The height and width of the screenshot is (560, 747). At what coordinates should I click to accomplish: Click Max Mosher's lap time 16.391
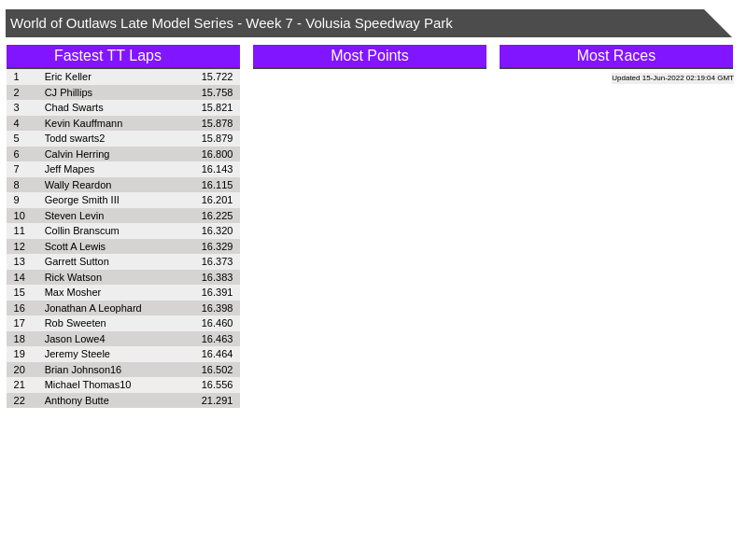(x=217, y=292)
